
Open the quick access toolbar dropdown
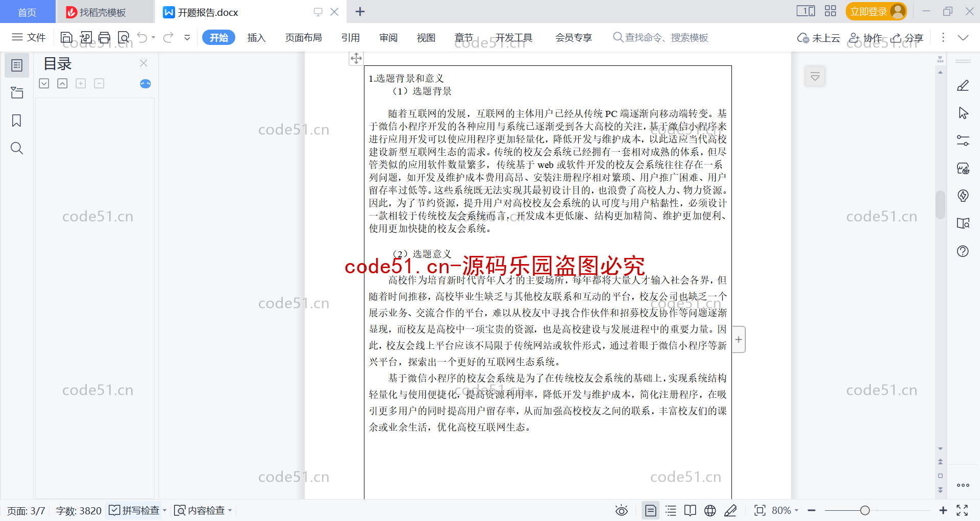[187, 37]
